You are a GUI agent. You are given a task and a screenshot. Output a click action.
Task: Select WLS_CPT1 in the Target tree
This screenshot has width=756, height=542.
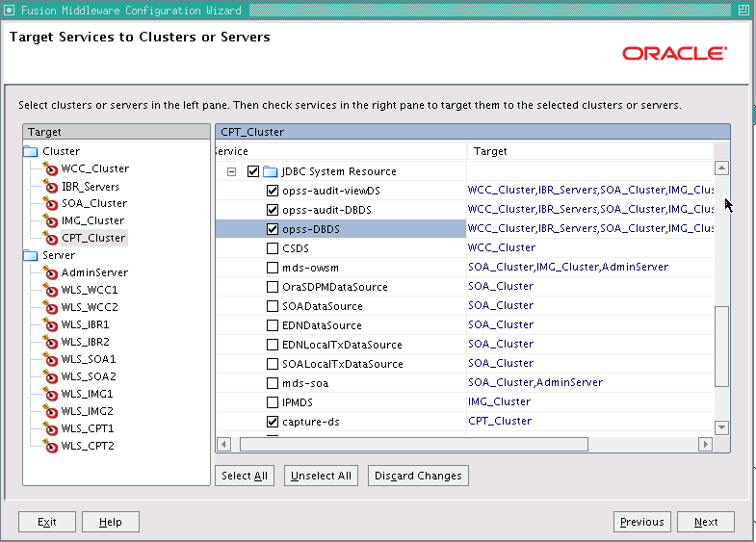click(88, 428)
